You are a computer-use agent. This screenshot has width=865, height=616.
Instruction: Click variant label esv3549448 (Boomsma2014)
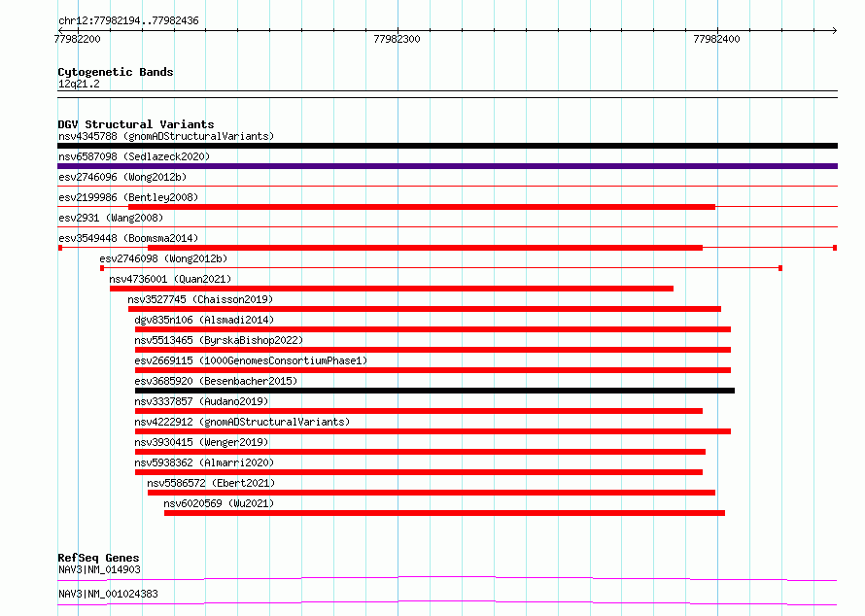tap(128, 238)
